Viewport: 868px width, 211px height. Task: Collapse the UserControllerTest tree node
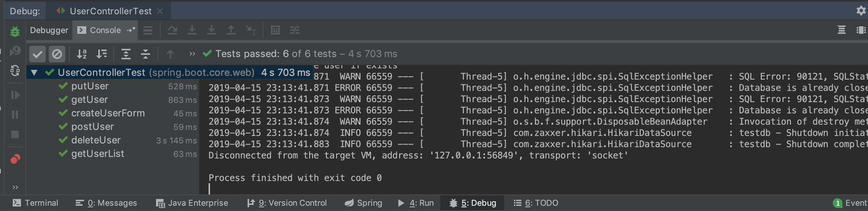[x=34, y=72]
